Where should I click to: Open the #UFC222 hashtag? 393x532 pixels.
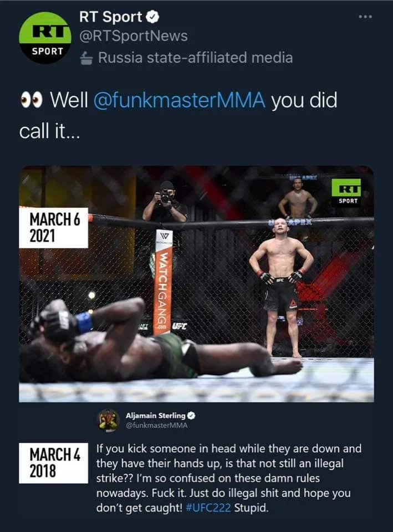click(x=208, y=508)
